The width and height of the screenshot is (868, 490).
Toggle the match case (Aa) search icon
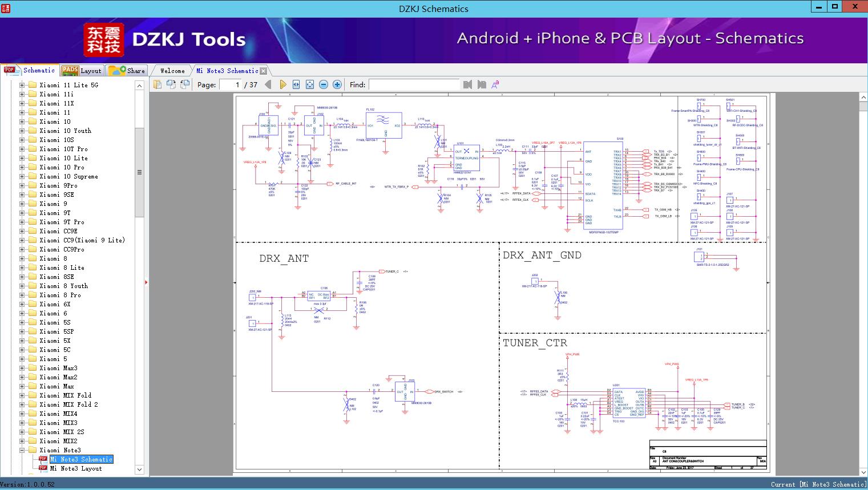pyautogui.click(x=495, y=84)
